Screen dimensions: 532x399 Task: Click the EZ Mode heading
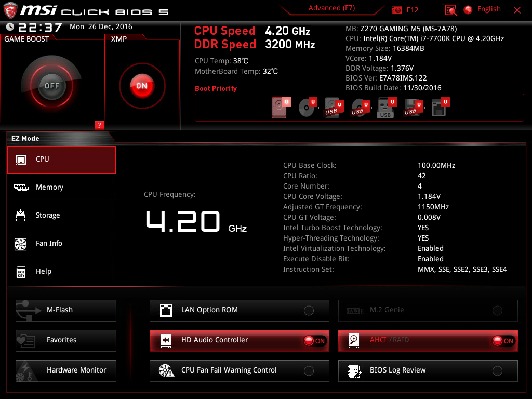pyautogui.click(x=25, y=138)
